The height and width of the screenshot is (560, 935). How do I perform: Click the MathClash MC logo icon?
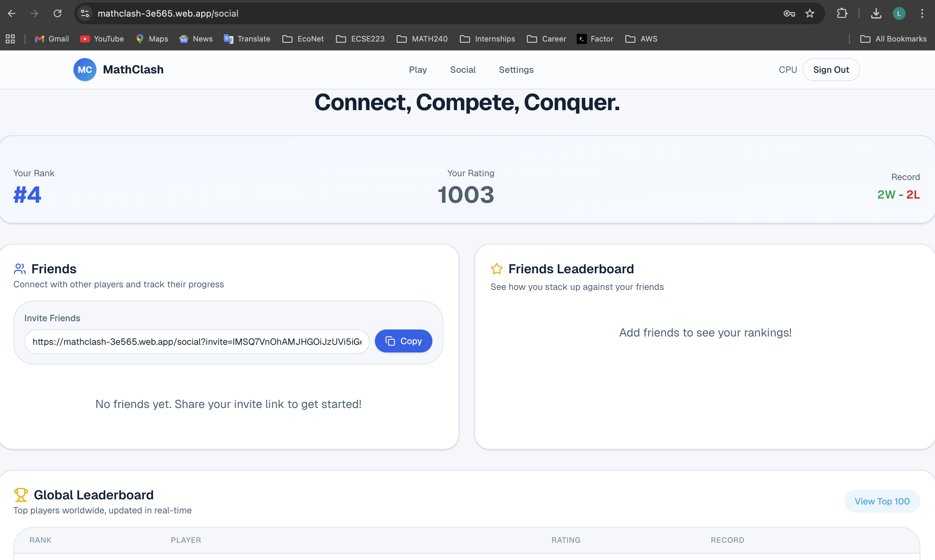coord(85,70)
